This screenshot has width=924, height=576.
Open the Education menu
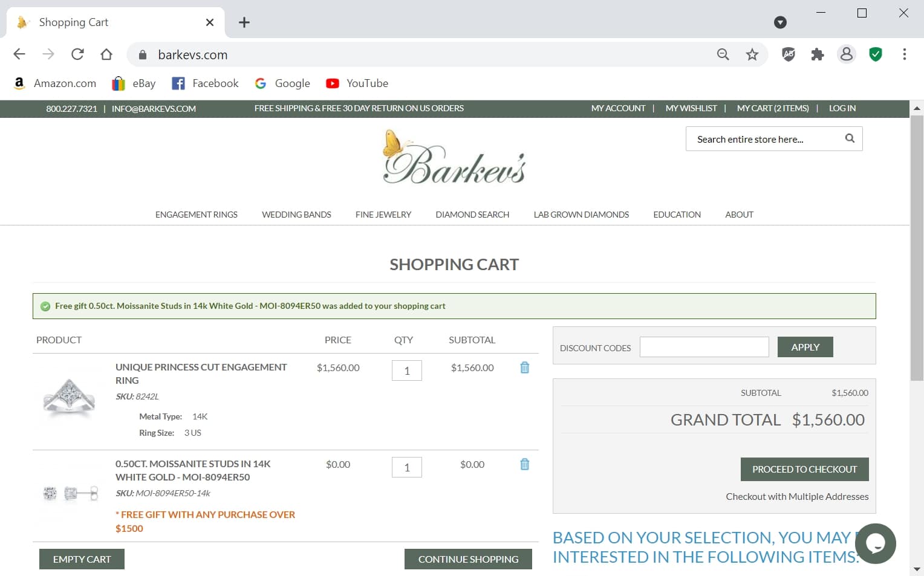click(677, 215)
